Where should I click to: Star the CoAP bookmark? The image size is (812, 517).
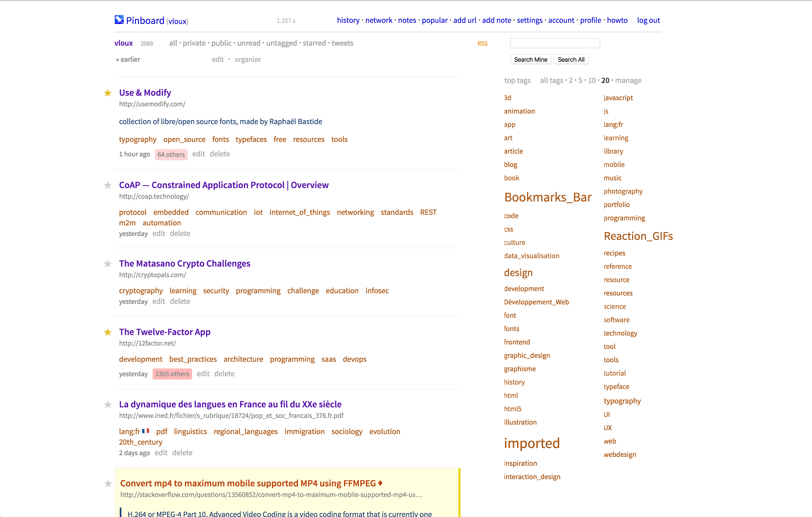107,185
